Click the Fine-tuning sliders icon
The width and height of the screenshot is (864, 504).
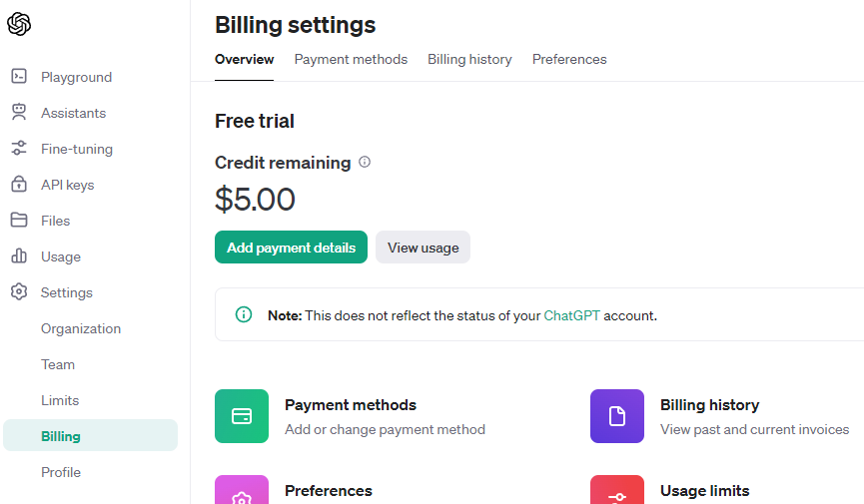coord(19,149)
